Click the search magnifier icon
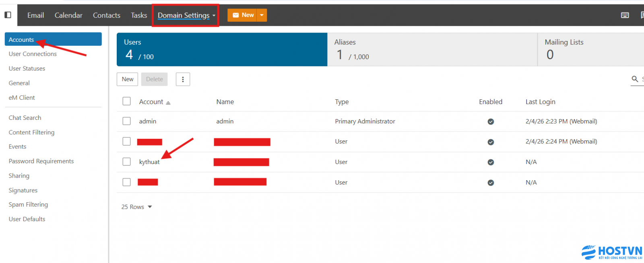This screenshot has width=644, height=263. (x=635, y=79)
